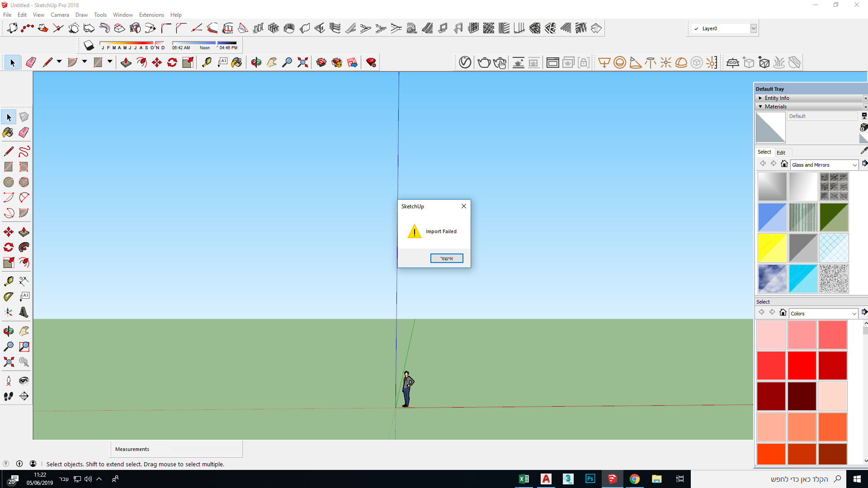Toggle shadows using the shadow toolbar icon
Image resolution: width=868 pixels, height=488 pixels.
pos(89,45)
